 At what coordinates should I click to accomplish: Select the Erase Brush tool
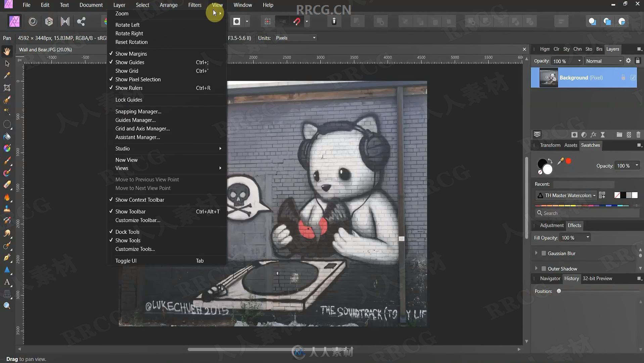[x=7, y=185]
